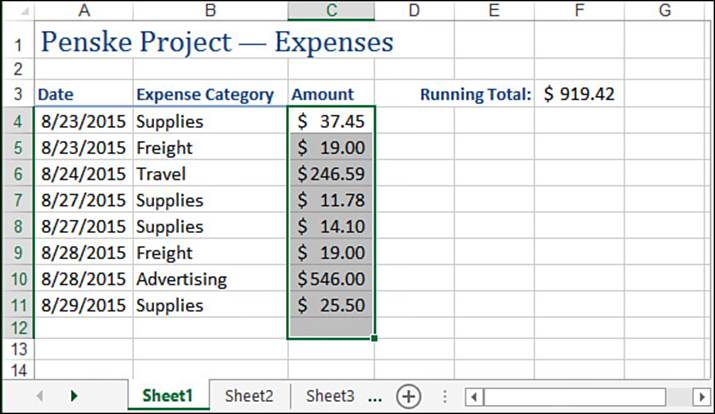Viewport: 715px width, 414px height.
Task: Click the Travel category cell
Action: 210,173
